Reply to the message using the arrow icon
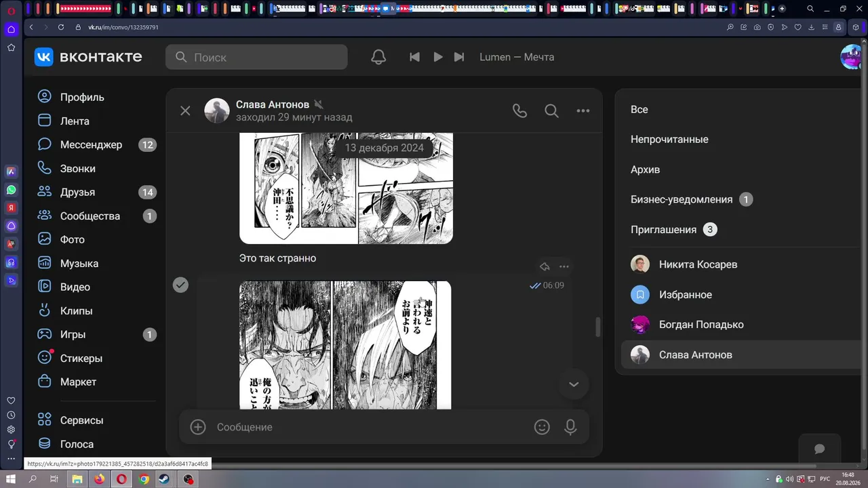The height and width of the screenshot is (488, 868). 545,266
